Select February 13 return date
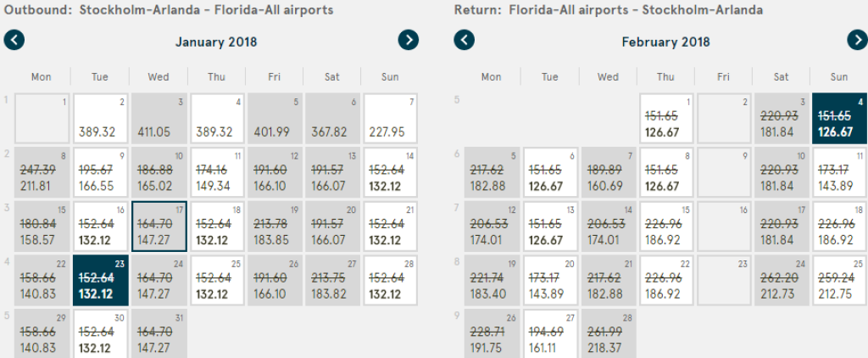The width and height of the screenshot is (868, 358). point(550,225)
